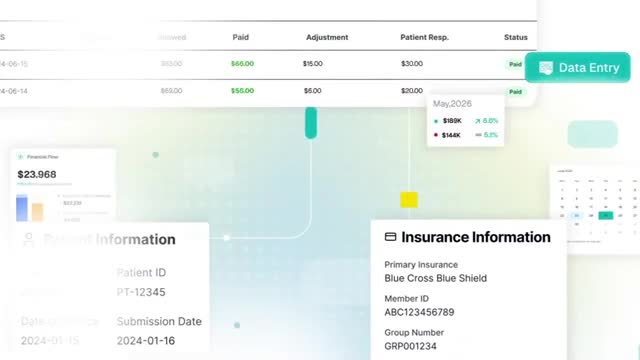
Task: Click the $66.00 paid amount
Action: [242, 64]
